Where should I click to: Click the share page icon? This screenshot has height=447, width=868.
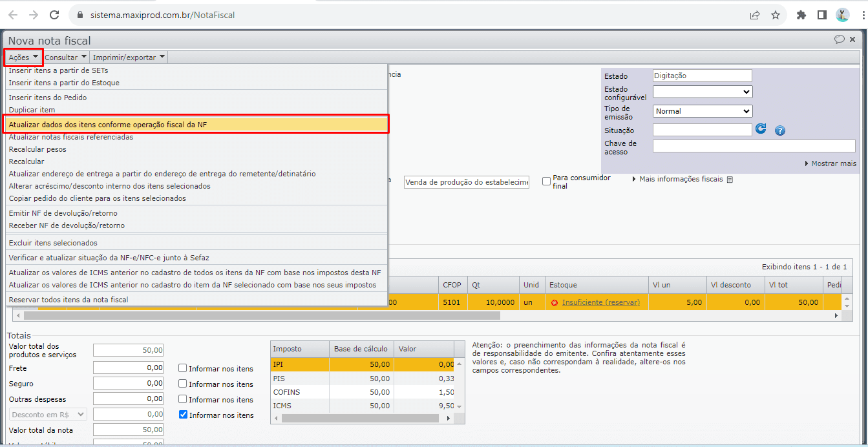[x=755, y=15]
